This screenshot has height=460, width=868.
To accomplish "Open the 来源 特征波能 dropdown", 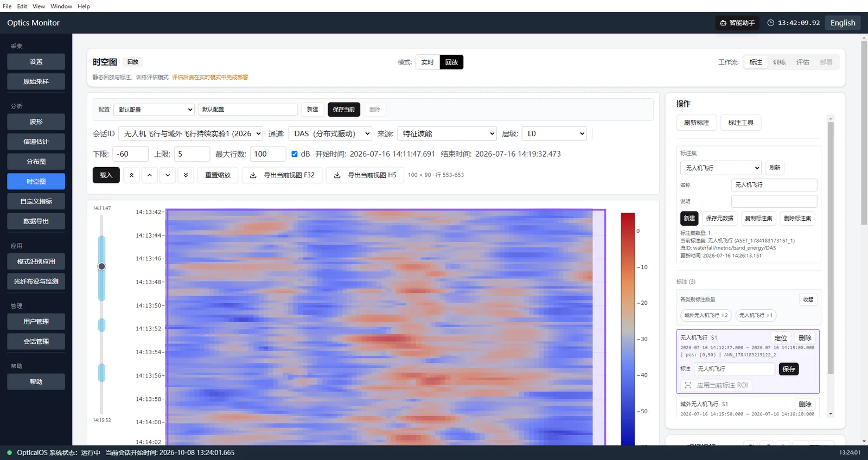I will (447, 133).
